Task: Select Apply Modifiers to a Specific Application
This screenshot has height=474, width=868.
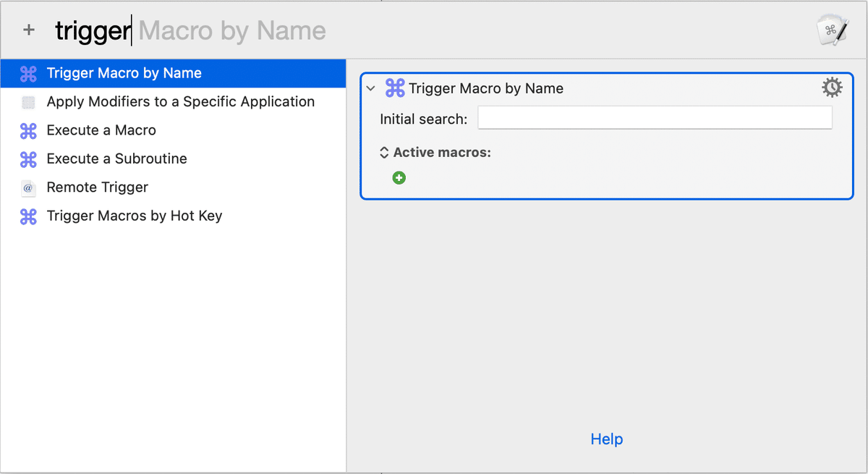Action: tap(174, 102)
